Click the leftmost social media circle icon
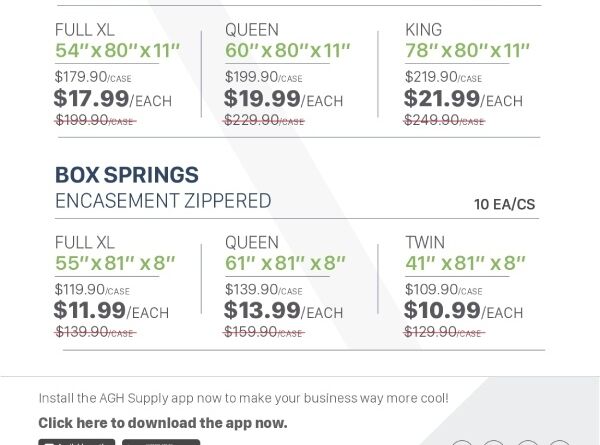 click(x=462, y=442)
